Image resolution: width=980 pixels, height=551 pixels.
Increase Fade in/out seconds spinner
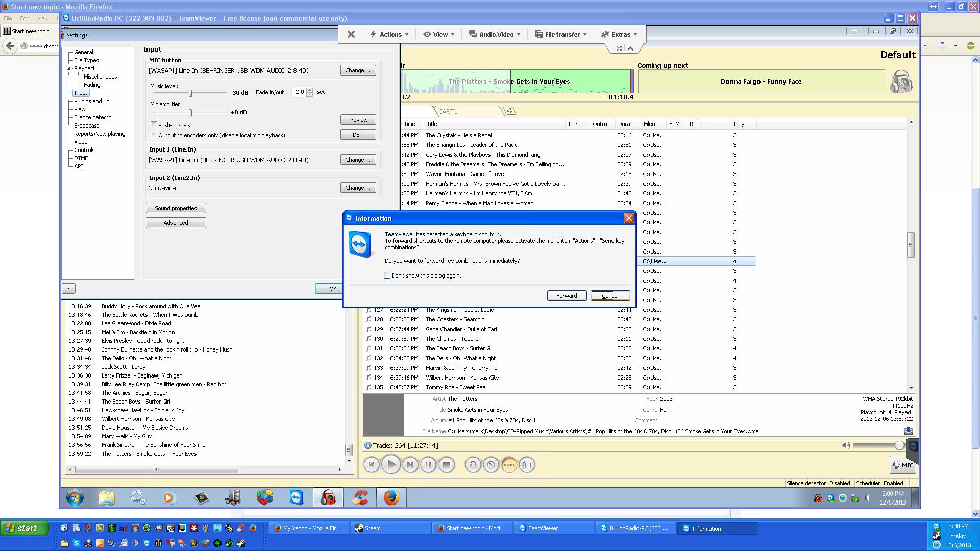tap(309, 90)
